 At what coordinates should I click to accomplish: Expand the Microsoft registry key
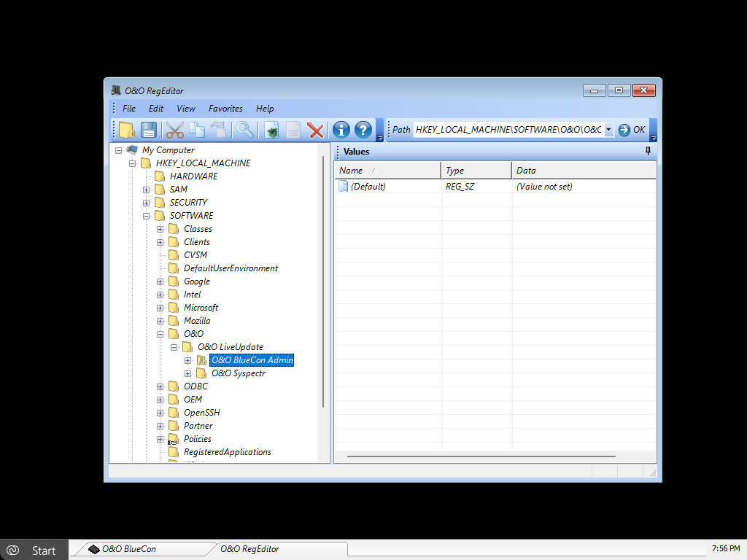[x=160, y=308]
